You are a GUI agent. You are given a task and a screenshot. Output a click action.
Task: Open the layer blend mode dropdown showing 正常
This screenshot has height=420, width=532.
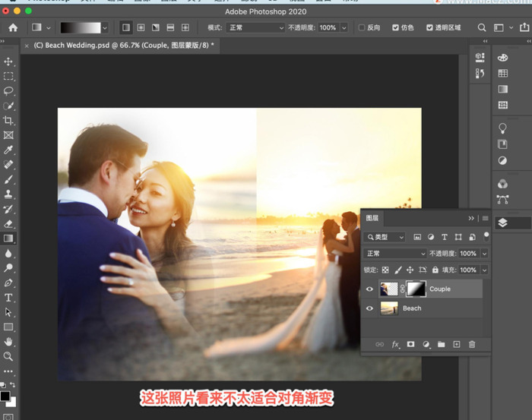(395, 253)
